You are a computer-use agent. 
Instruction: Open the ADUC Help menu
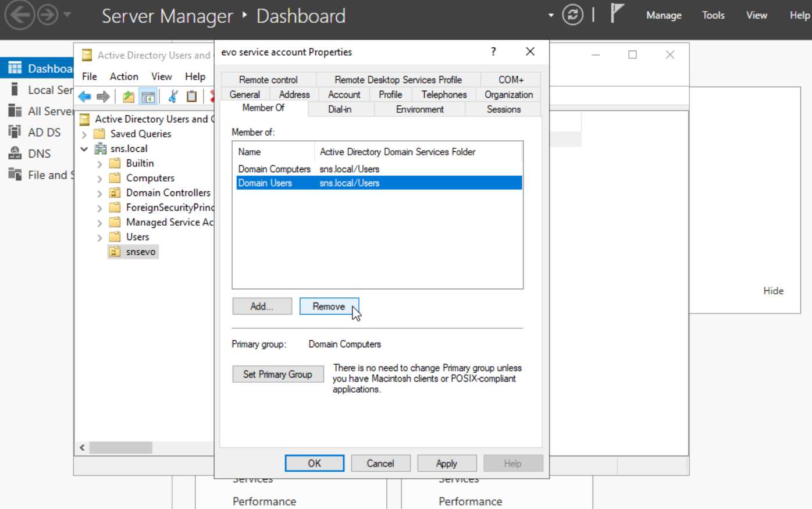[195, 76]
